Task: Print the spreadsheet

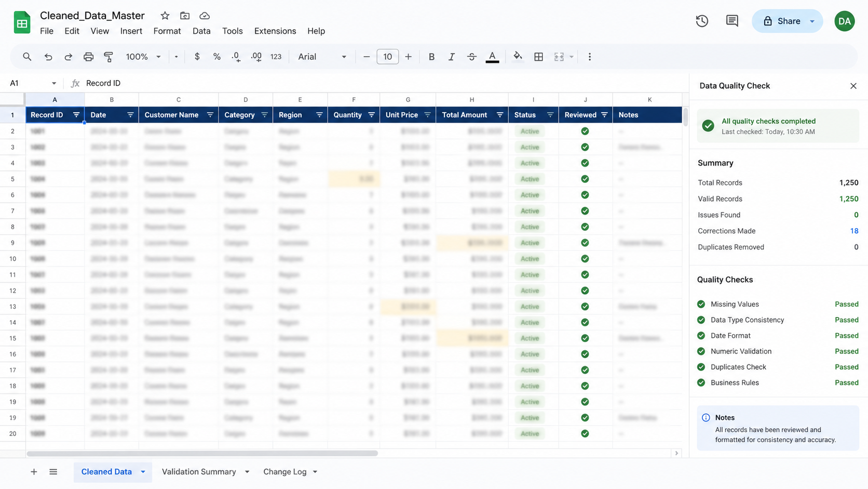Action: (88, 57)
